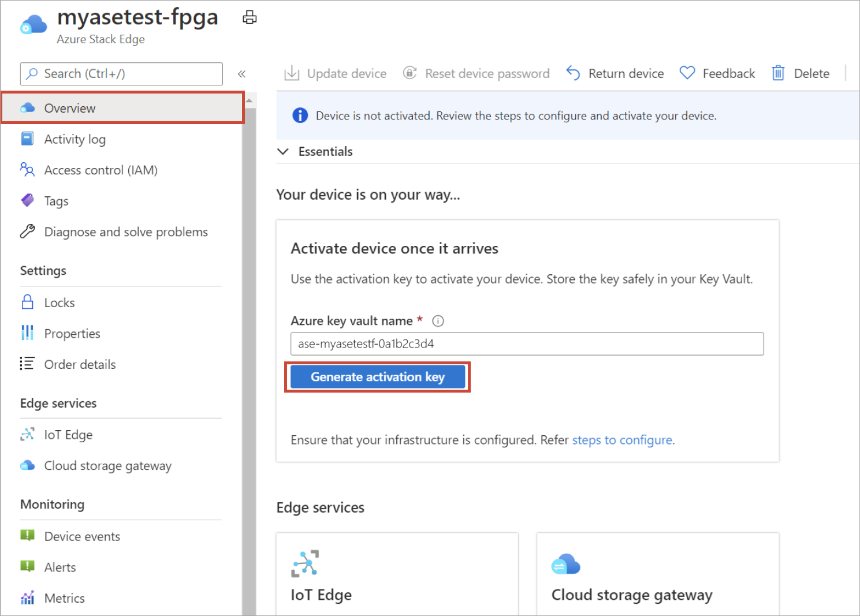Open Diagnose and solve problems
The image size is (860, 616).
pyautogui.click(x=125, y=232)
